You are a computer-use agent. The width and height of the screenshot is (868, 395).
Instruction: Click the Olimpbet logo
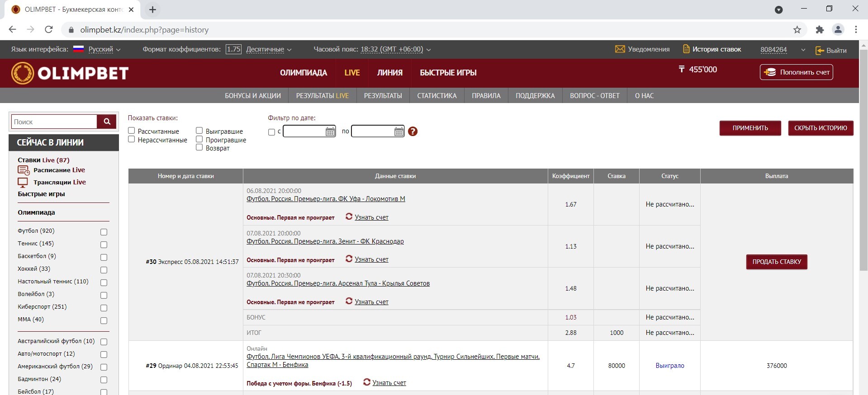(x=70, y=73)
